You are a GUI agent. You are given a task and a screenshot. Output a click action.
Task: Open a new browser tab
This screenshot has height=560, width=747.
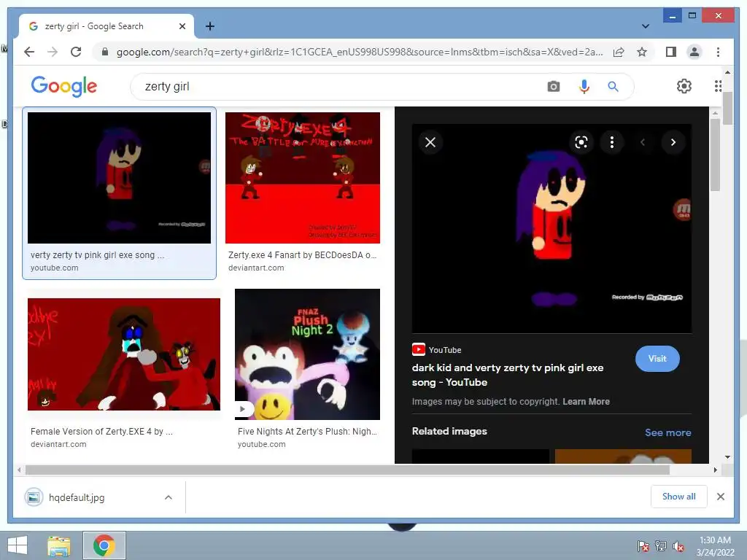click(209, 26)
